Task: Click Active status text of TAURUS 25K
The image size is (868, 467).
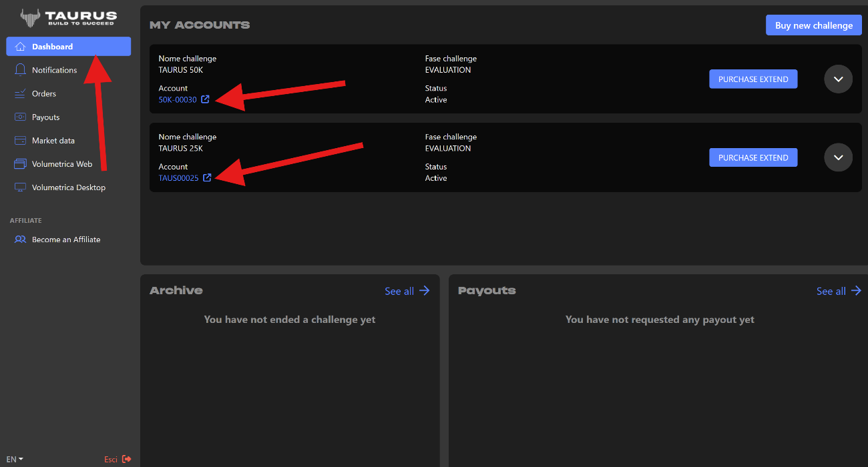Action: [x=436, y=178]
